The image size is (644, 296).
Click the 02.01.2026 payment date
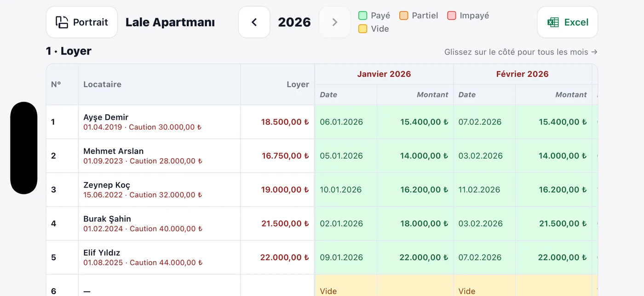click(341, 223)
